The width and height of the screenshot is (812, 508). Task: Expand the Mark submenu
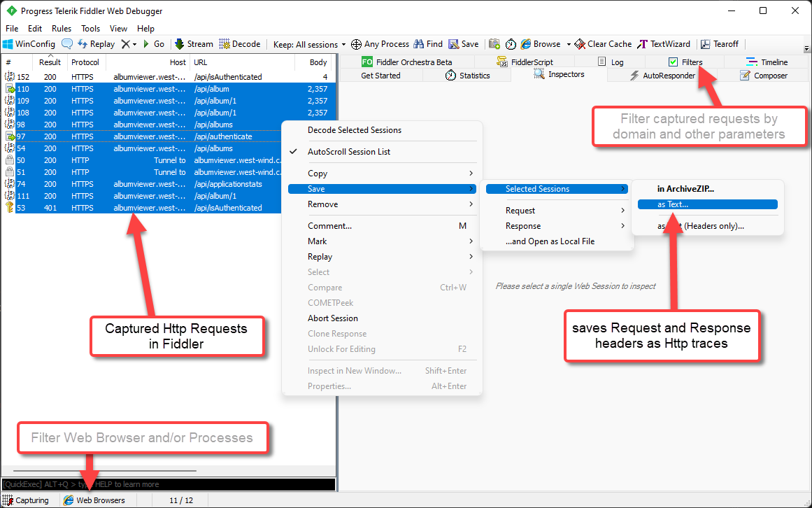(x=382, y=241)
